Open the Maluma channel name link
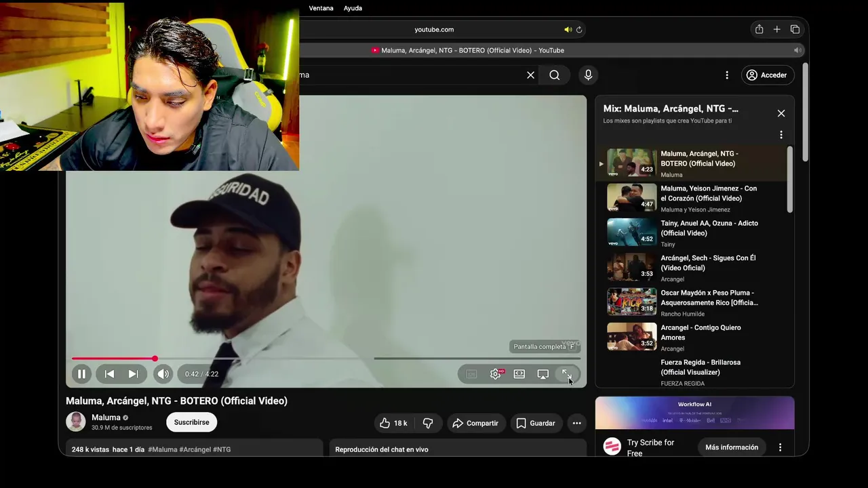The image size is (868, 488). coord(106,418)
